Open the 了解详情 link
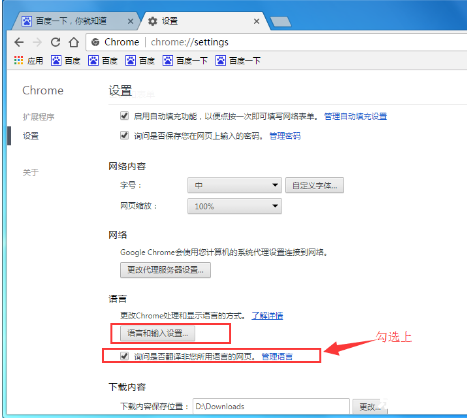This screenshot has width=467, height=418. pos(267,315)
